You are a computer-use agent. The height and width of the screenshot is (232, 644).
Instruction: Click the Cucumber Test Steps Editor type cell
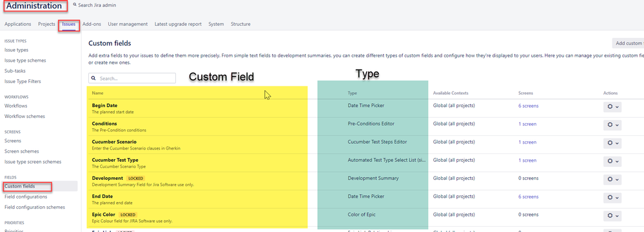378,142
